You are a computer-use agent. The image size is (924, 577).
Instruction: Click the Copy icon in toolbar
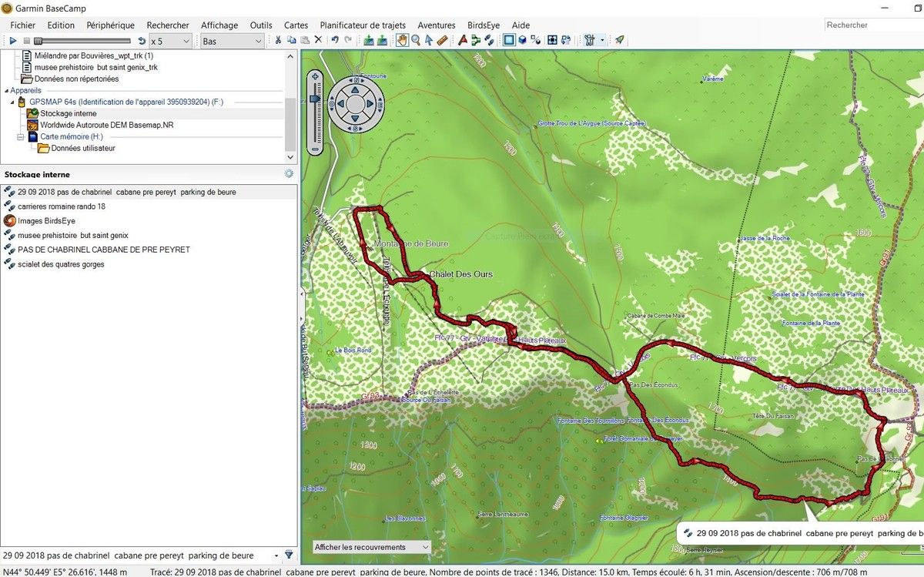click(x=292, y=41)
